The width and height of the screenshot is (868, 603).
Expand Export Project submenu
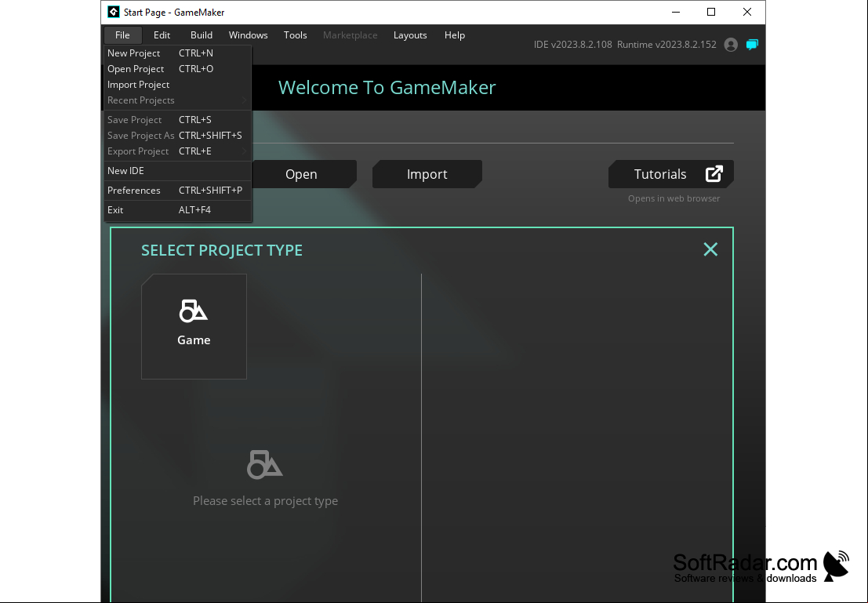pos(178,151)
